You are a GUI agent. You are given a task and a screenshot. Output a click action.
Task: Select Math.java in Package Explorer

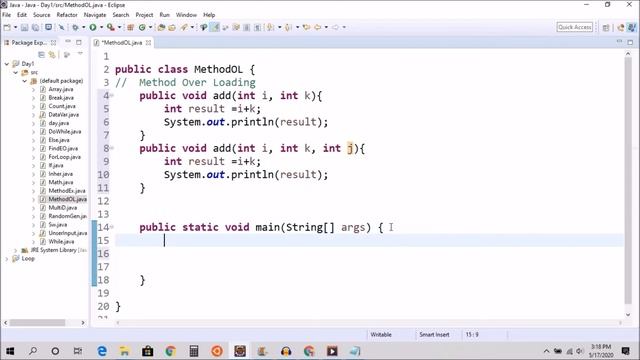(x=61, y=182)
